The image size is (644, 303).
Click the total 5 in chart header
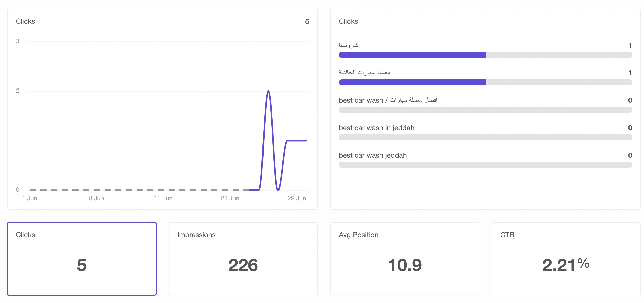(x=307, y=21)
